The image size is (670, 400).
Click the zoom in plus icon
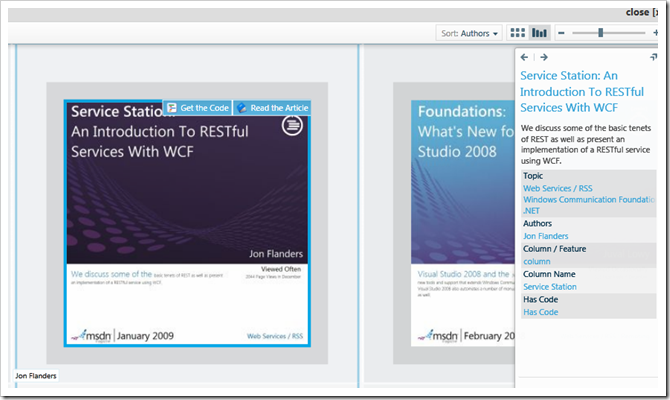tap(655, 32)
